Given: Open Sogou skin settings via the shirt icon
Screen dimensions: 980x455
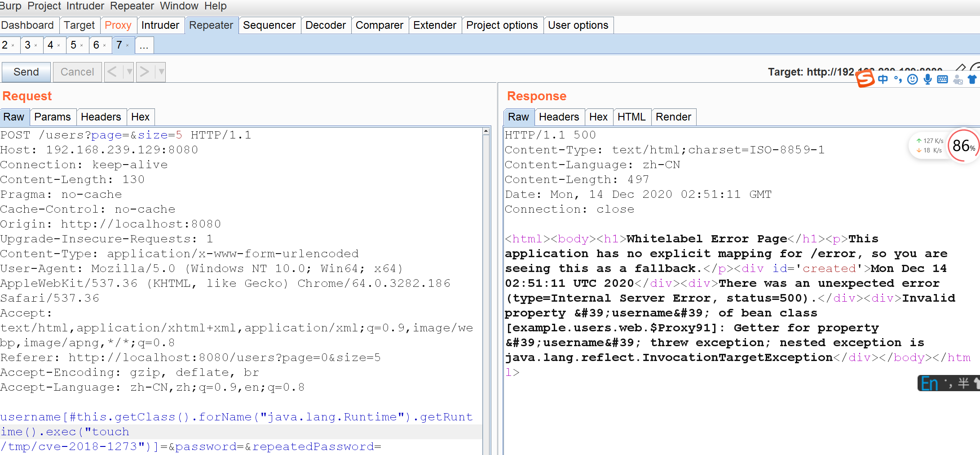Looking at the screenshot, I should 973,80.
